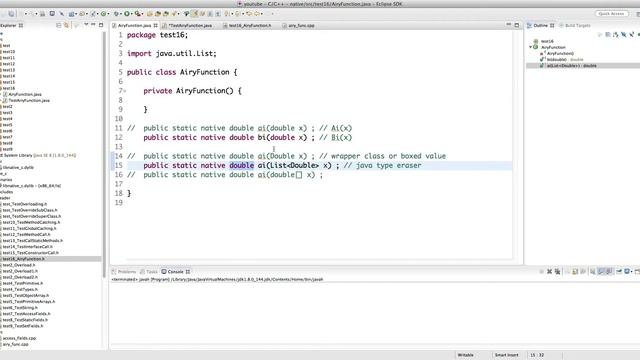Select the Console tab
The height and width of the screenshot is (360, 640).
176,271
